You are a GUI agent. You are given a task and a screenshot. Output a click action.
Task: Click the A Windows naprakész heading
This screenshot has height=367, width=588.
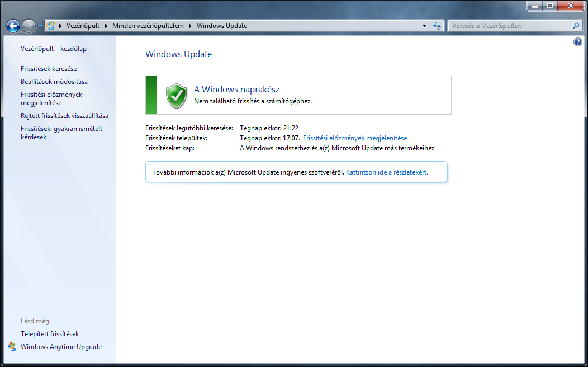[x=236, y=90]
